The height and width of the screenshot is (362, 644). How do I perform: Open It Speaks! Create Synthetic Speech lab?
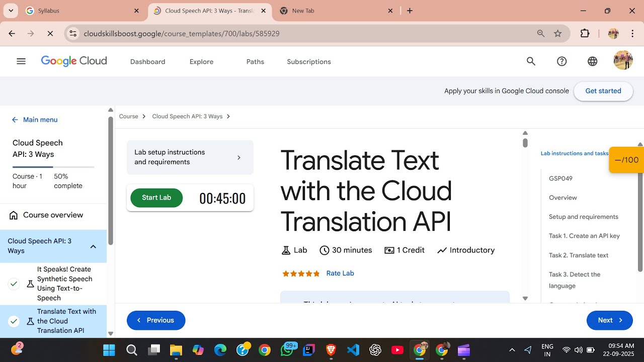(65, 284)
